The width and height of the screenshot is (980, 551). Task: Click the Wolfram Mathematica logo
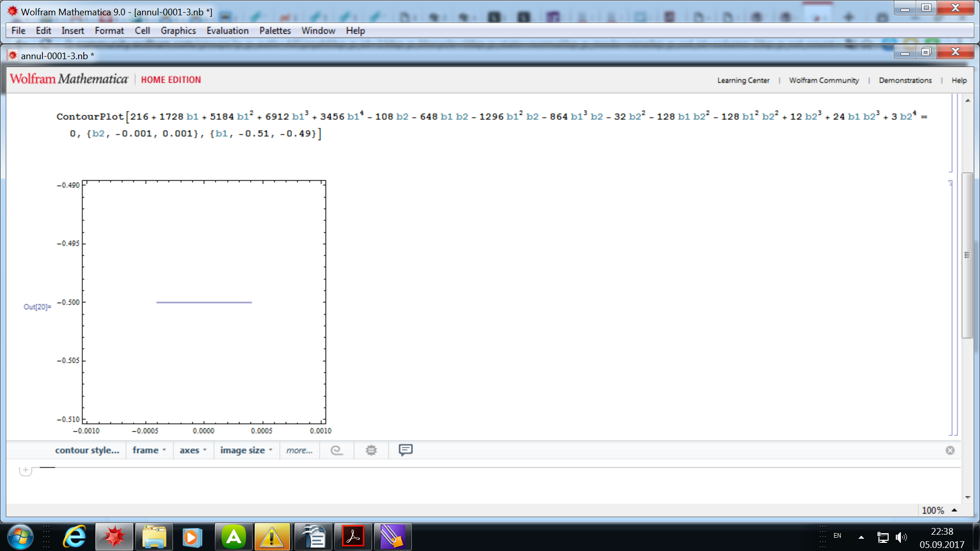tap(69, 79)
